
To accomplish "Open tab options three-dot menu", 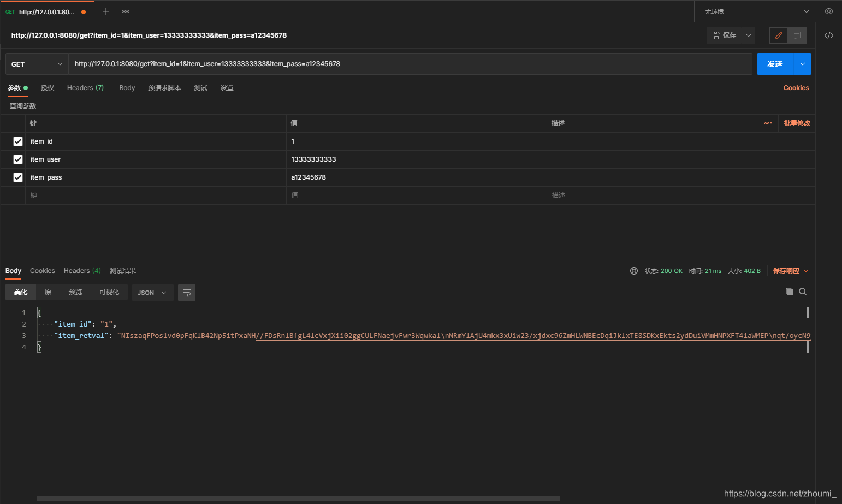I will click(126, 11).
